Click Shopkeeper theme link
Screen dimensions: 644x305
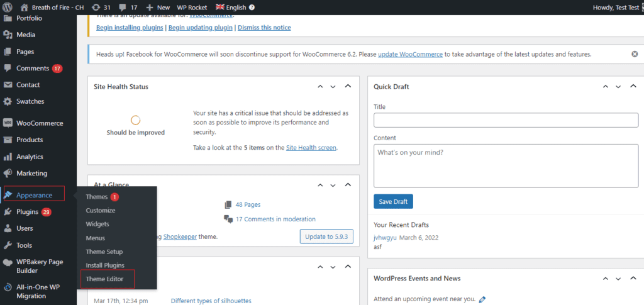point(180,237)
